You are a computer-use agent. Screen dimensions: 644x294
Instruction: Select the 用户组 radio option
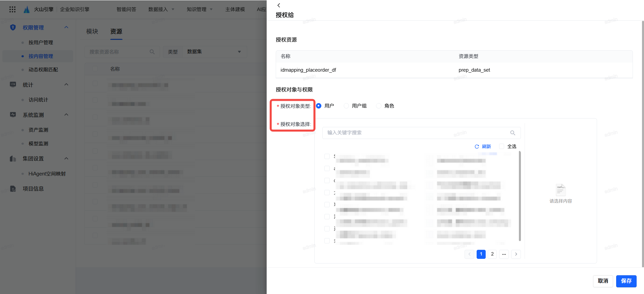pyautogui.click(x=346, y=106)
